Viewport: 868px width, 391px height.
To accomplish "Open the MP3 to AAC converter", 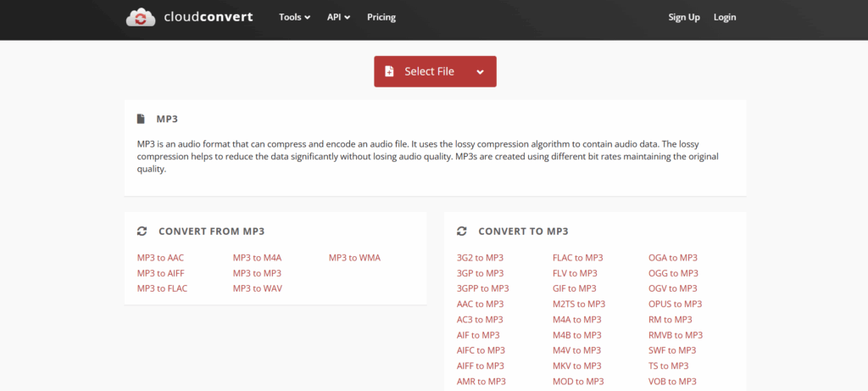I will (x=160, y=258).
